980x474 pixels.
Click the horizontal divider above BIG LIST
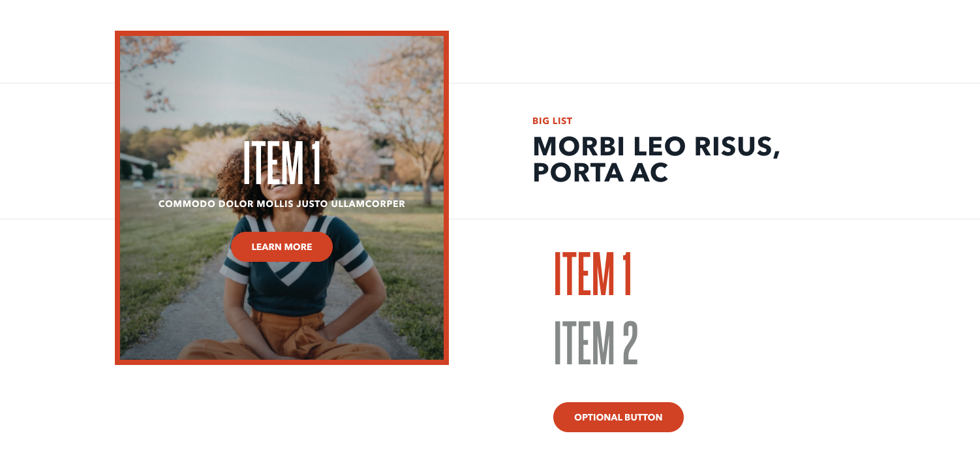(714, 83)
